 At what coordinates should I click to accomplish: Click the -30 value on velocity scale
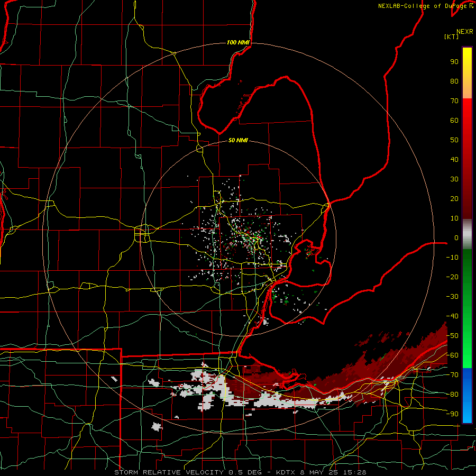(452, 297)
